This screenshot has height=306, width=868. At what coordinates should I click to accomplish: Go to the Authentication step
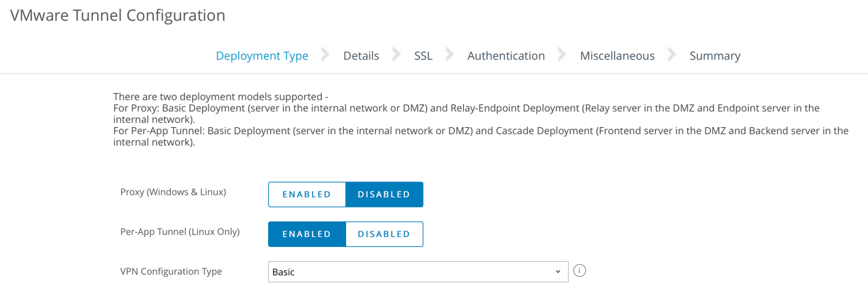pyautogui.click(x=506, y=55)
